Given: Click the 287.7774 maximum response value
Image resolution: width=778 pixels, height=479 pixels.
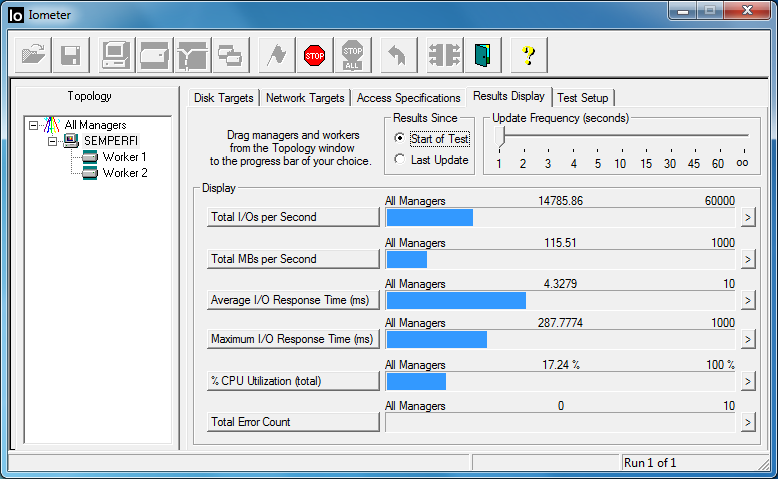Looking at the screenshot, I should pos(560,323).
